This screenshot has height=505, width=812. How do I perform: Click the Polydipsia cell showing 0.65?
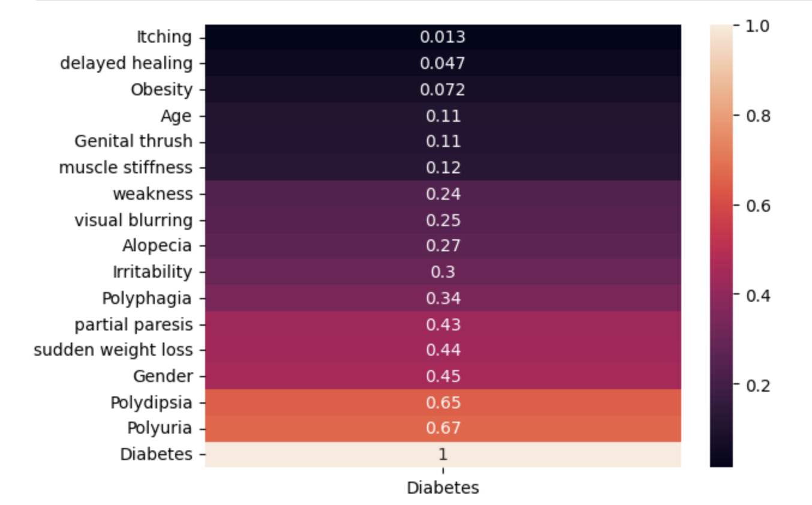coord(443,402)
